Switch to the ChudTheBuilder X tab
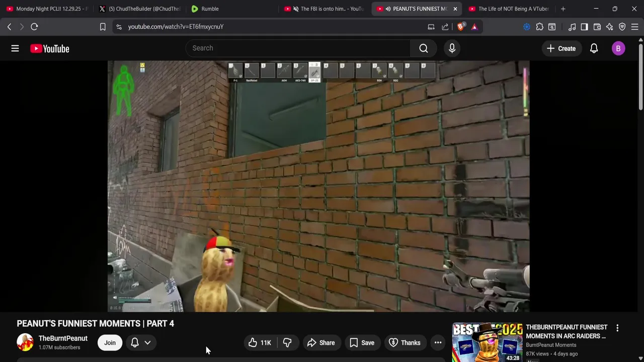The height and width of the screenshot is (362, 644). pos(139,9)
